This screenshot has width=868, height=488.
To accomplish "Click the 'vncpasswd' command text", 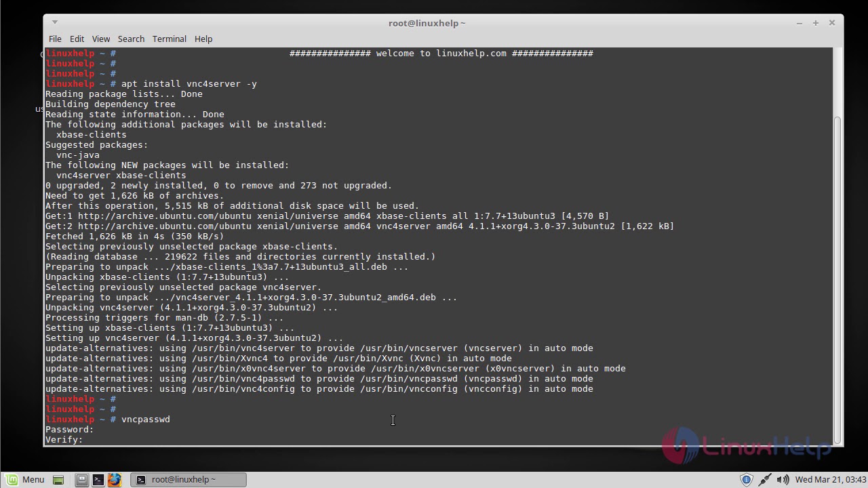I will click(146, 420).
